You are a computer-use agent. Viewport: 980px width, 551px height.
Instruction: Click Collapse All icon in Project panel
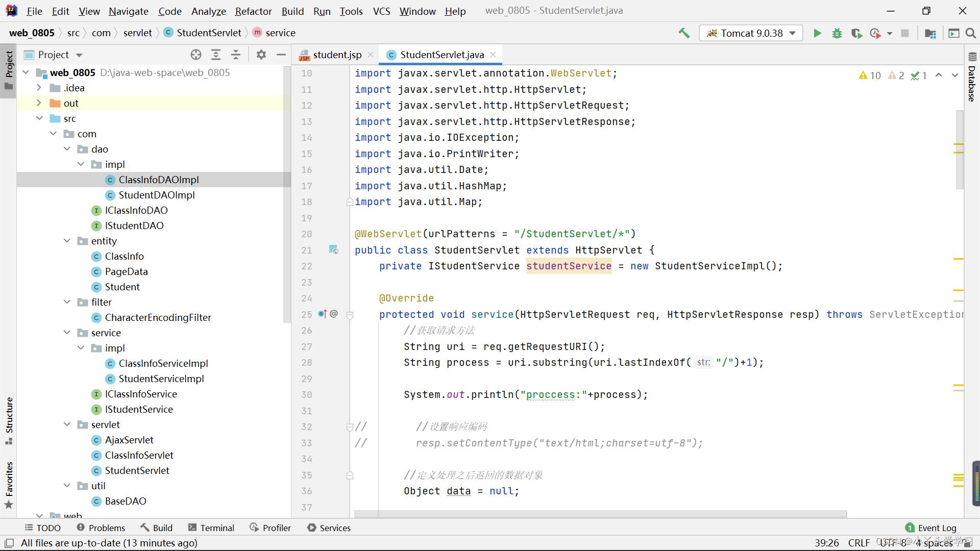236,55
